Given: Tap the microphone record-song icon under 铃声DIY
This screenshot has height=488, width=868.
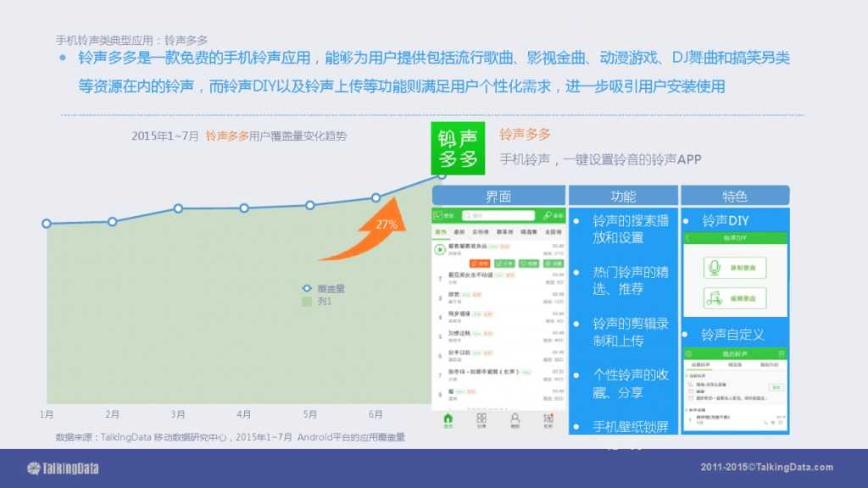Looking at the screenshot, I should coord(715,267).
